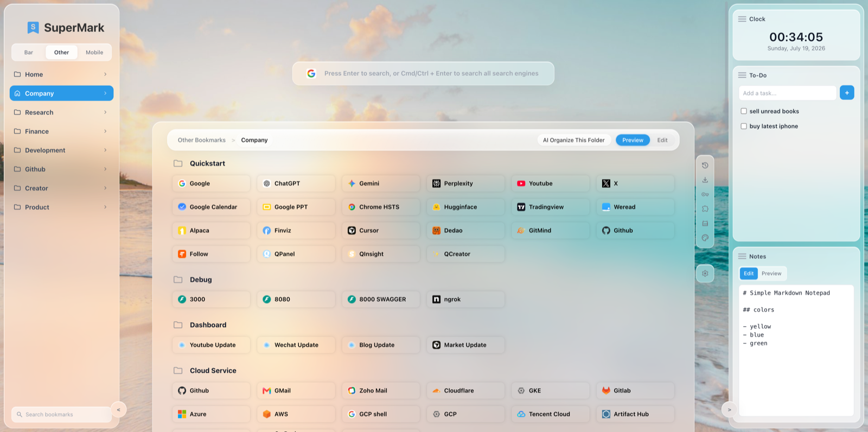
Task: Open the Cursor bookmark
Action: 381,230
